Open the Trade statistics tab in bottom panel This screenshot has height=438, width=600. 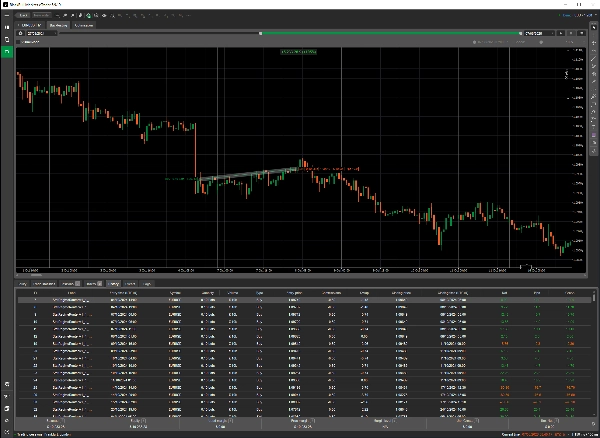click(x=44, y=283)
